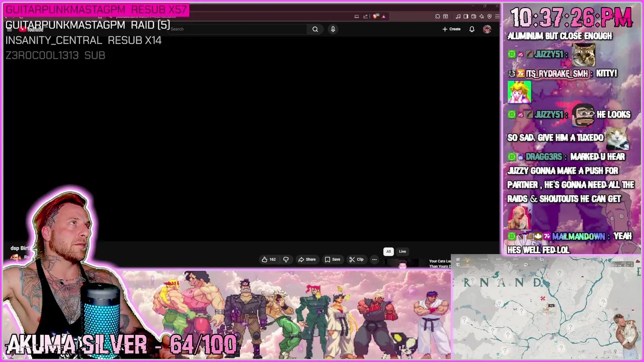Click the toolbar icon right of extensions puzzle
Viewport: 644px width, 362px height.
[445, 16]
